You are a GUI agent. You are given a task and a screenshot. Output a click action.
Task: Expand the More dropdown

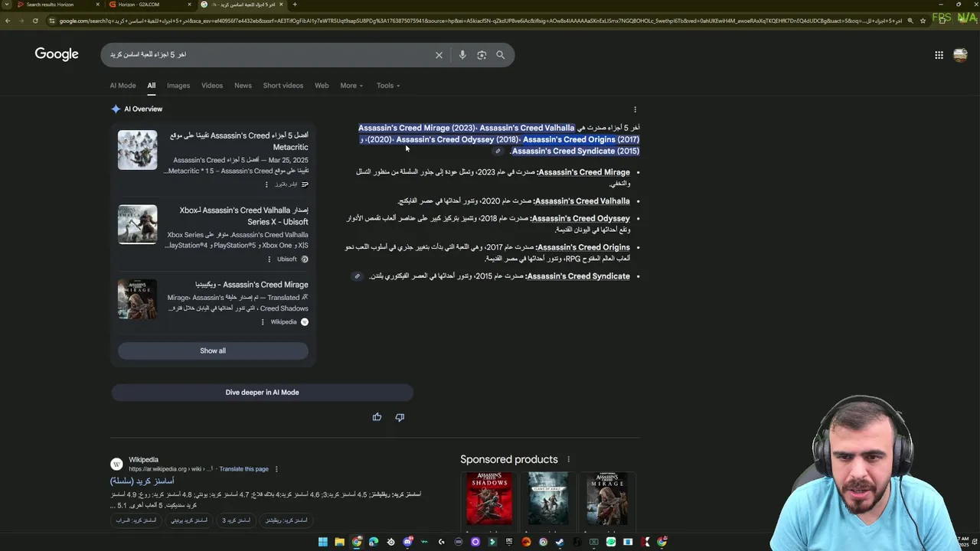click(351, 86)
